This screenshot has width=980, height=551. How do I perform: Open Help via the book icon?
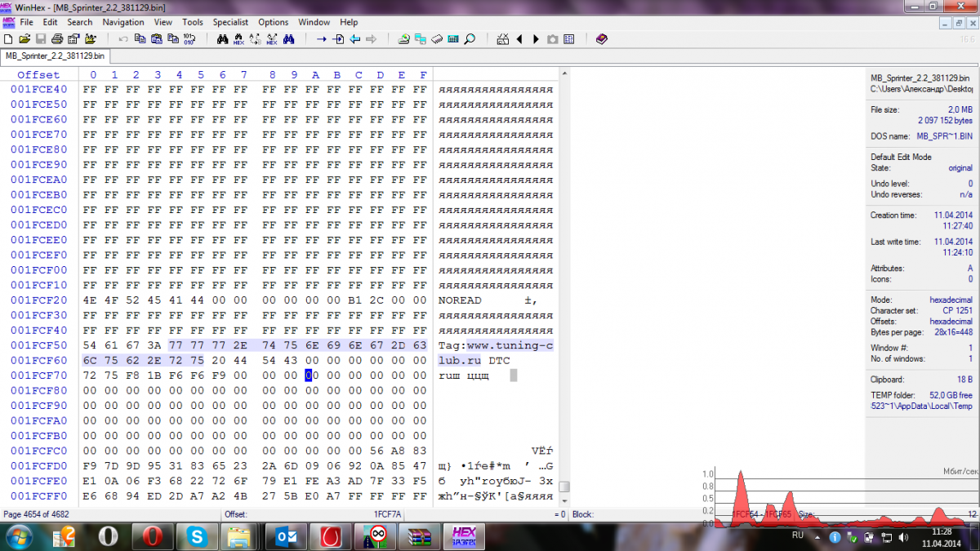click(x=602, y=38)
